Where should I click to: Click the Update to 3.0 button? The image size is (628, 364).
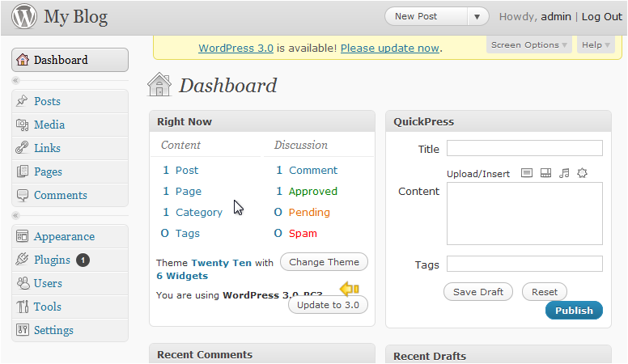pyautogui.click(x=328, y=305)
